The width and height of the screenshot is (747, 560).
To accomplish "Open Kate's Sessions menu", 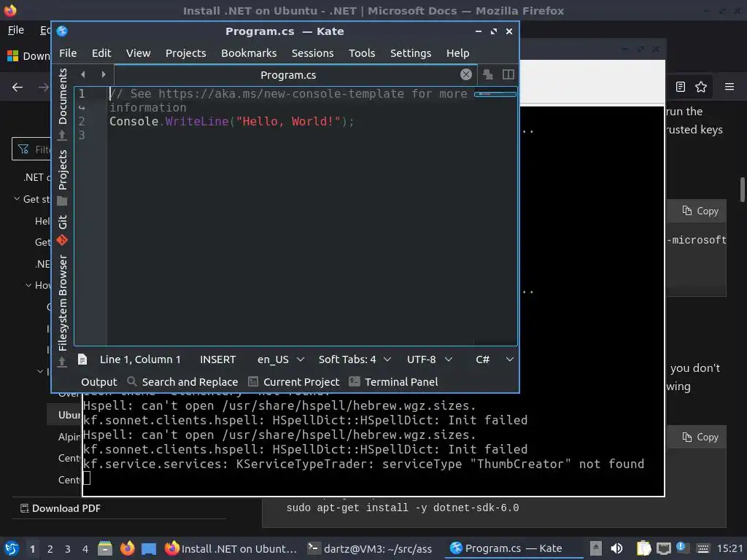I will (x=312, y=52).
